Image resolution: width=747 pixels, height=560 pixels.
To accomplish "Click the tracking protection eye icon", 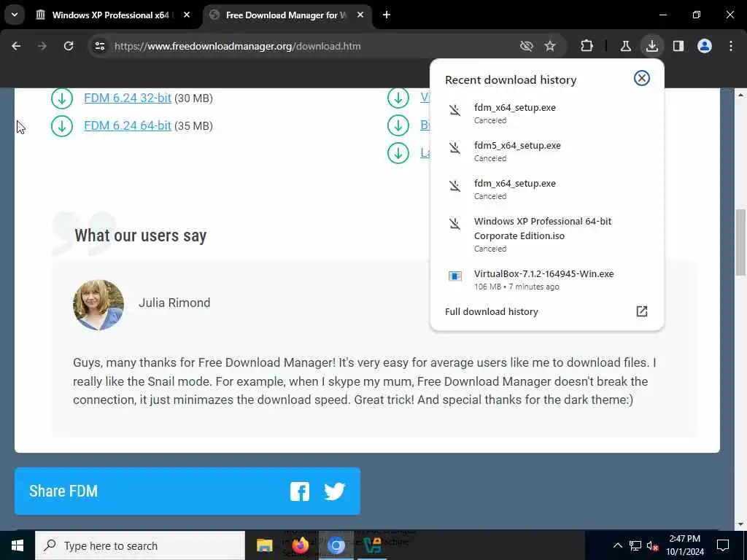I will pos(526,46).
